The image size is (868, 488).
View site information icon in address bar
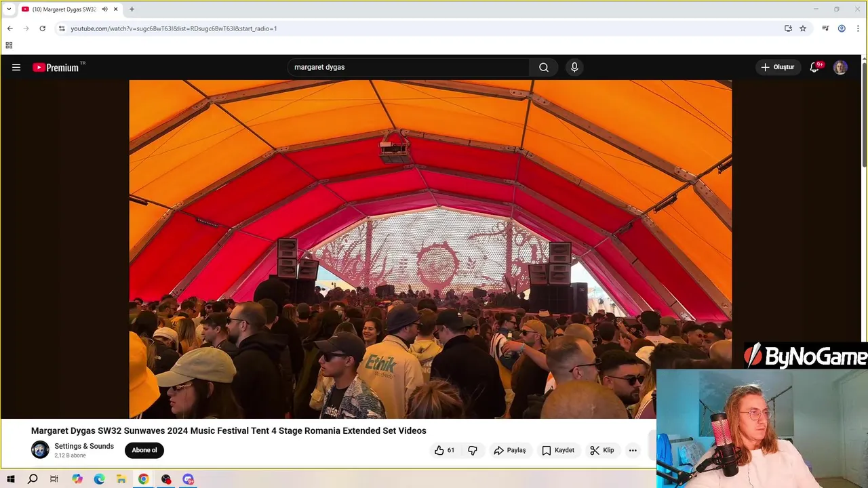tap(62, 28)
